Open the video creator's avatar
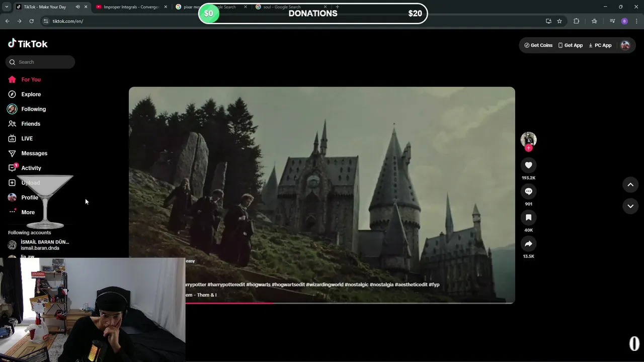This screenshot has height=362, width=644. pos(528,139)
